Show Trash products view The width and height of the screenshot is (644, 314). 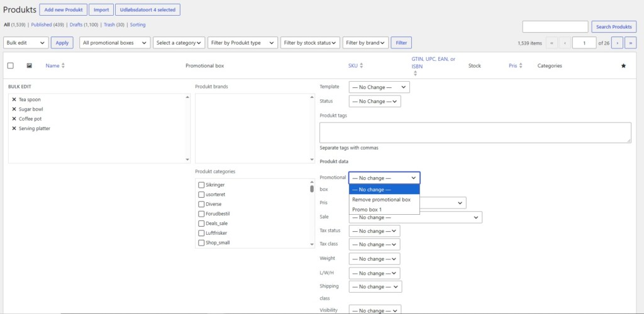(109, 24)
